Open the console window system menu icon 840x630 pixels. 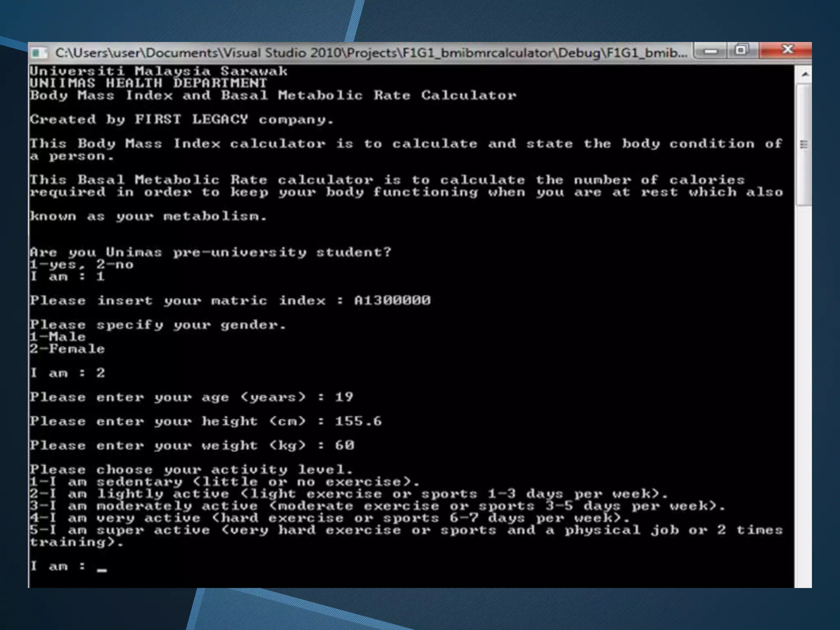tap(39, 53)
